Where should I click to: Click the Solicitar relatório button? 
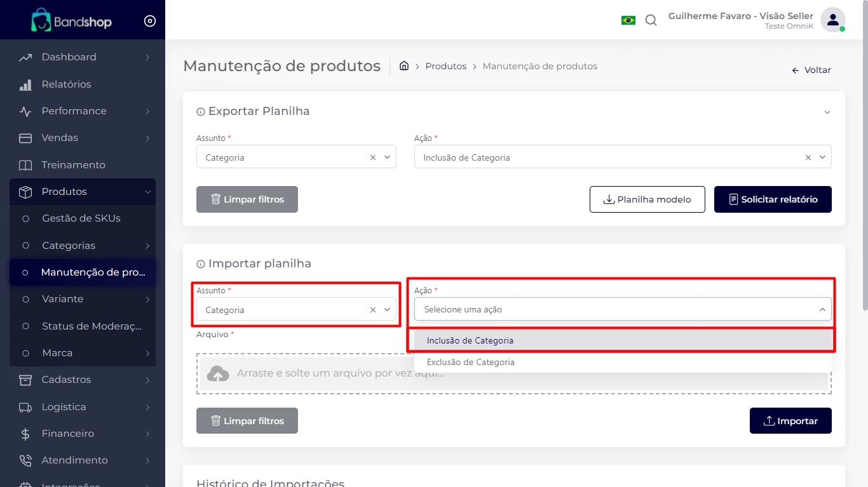(x=772, y=199)
